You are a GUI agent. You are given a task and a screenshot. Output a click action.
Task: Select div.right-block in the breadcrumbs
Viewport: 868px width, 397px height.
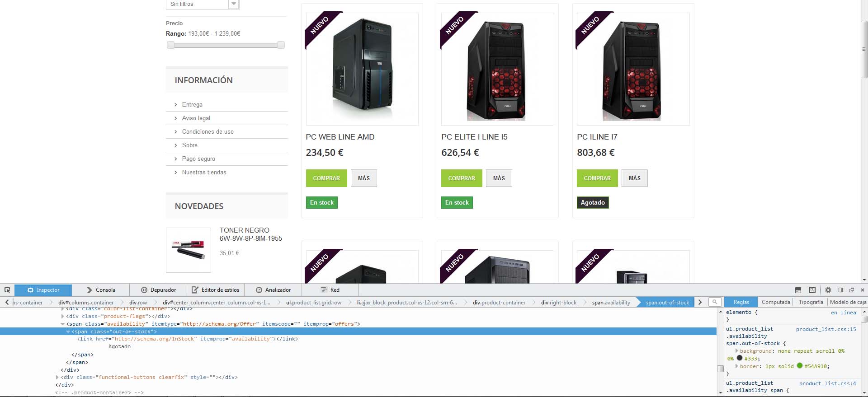click(559, 303)
